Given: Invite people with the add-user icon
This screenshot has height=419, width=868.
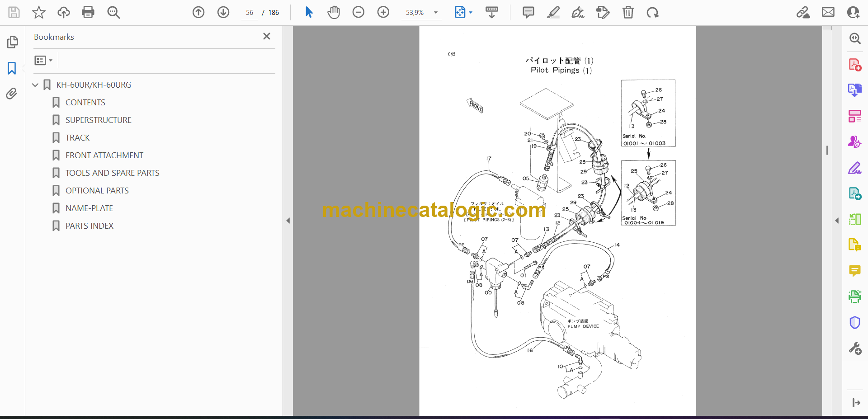Looking at the screenshot, I should pos(854,12).
